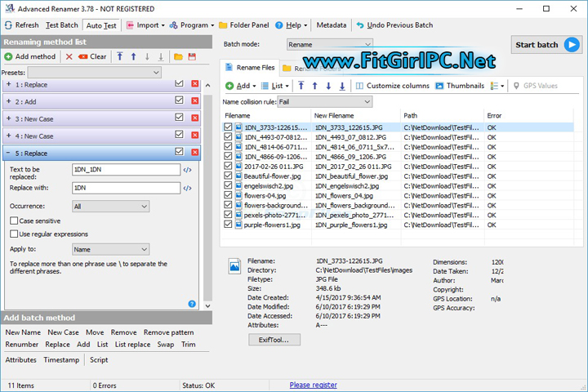
Task: Uncheck the Beautiful-flower.jpg file checkbox
Action: (x=229, y=176)
